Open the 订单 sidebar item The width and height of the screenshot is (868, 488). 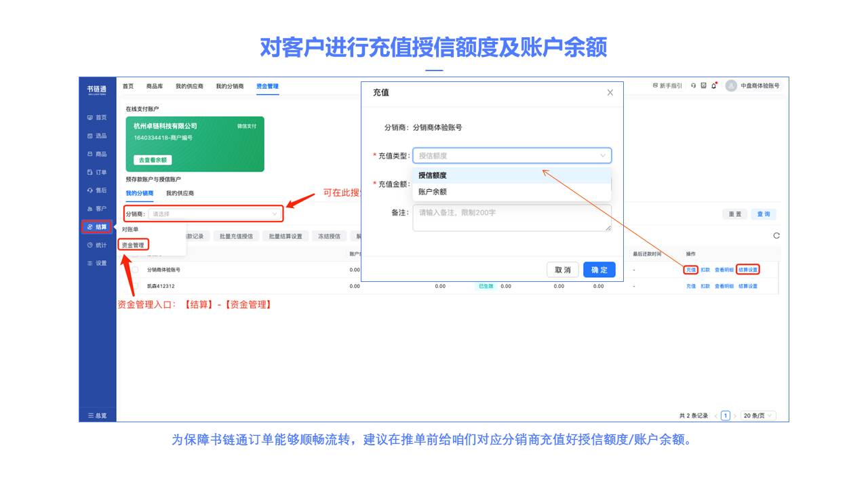coord(97,172)
